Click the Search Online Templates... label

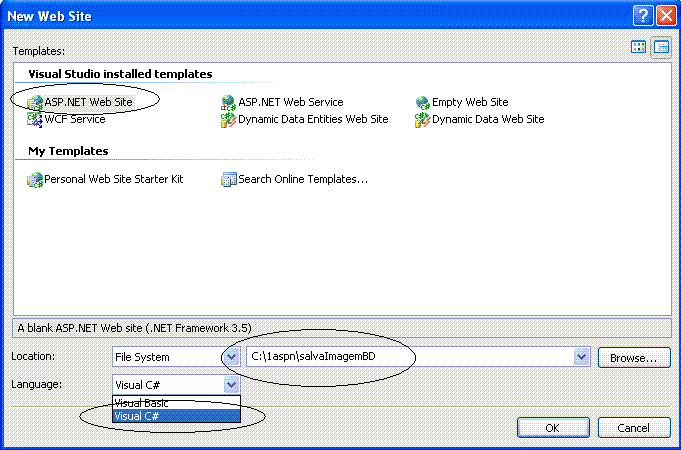(x=303, y=179)
